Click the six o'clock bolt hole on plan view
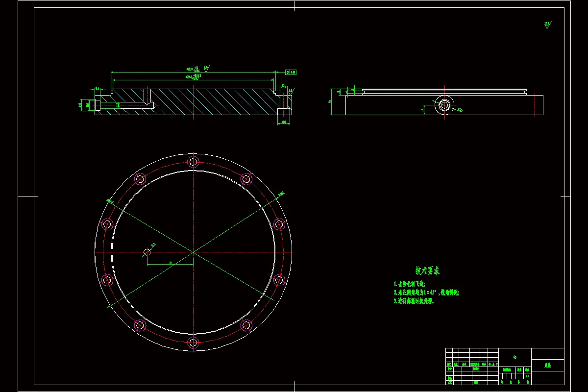The width and height of the screenshot is (588, 392). (x=193, y=342)
